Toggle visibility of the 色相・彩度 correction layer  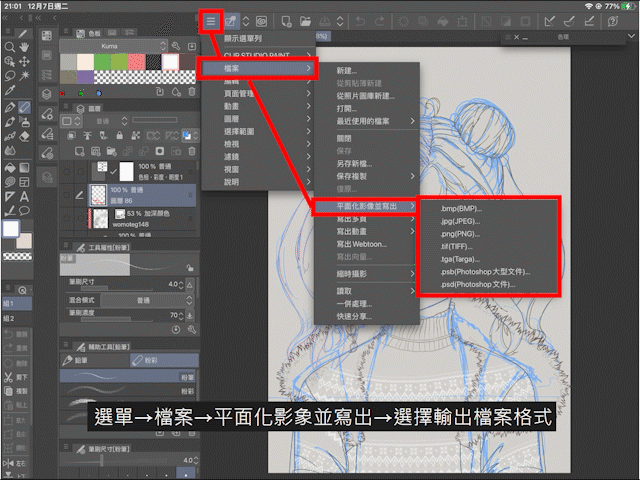(66, 171)
